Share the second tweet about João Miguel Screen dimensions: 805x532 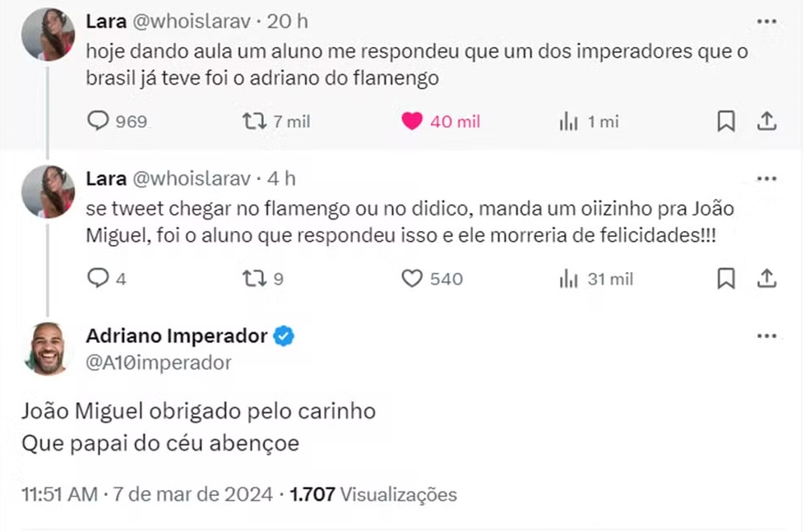pyautogui.click(x=766, y=279)
